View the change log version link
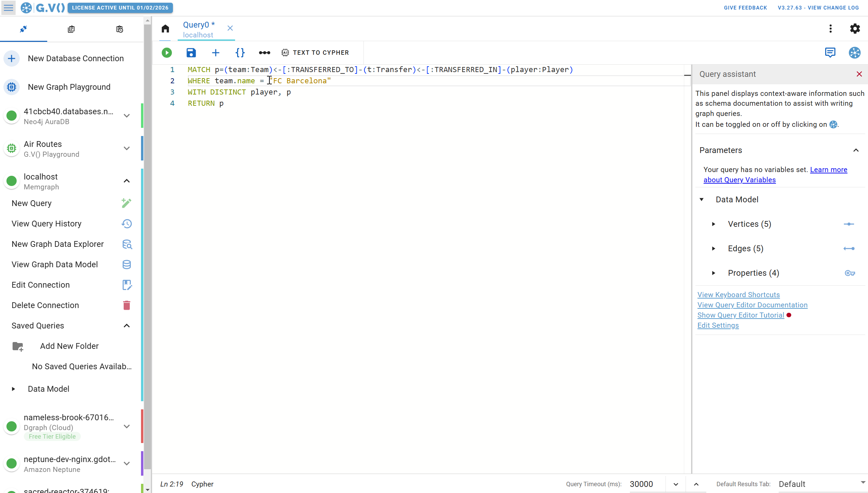The image size is (868, 493). [x=818, y=7]
